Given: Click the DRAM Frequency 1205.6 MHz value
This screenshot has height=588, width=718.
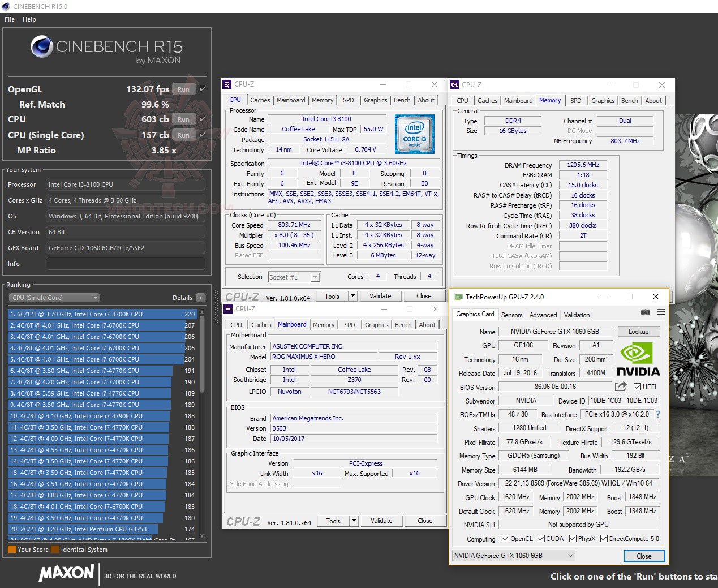Looking at the screenshot, I should click(x=583, y=165).
